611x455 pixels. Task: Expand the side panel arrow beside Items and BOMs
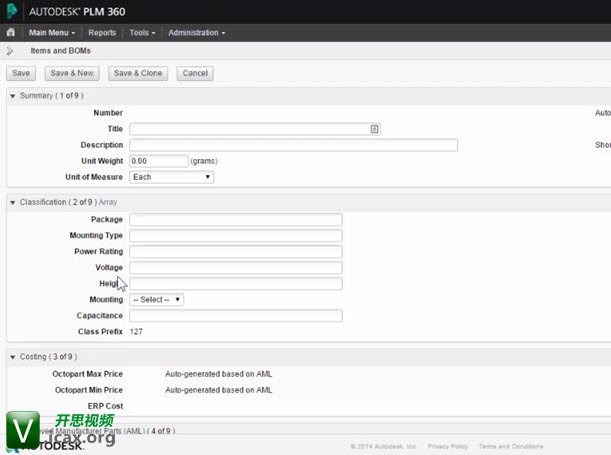tap(10, 51)
